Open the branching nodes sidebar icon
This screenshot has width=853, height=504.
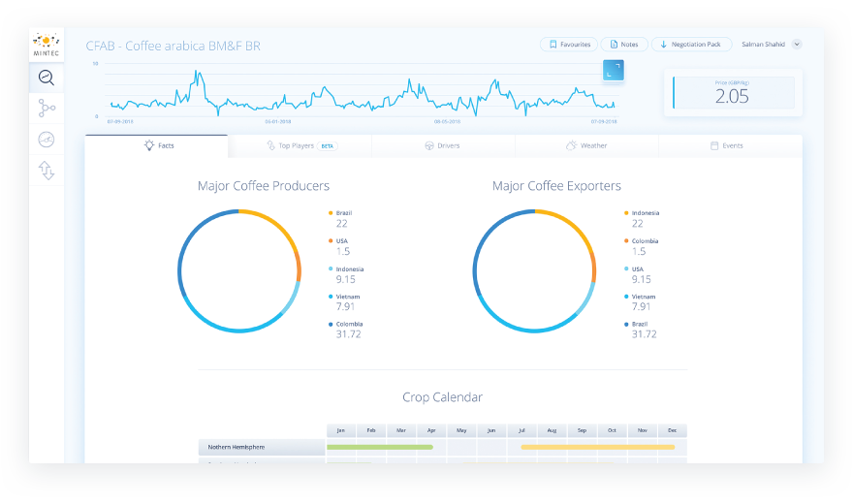46,108
